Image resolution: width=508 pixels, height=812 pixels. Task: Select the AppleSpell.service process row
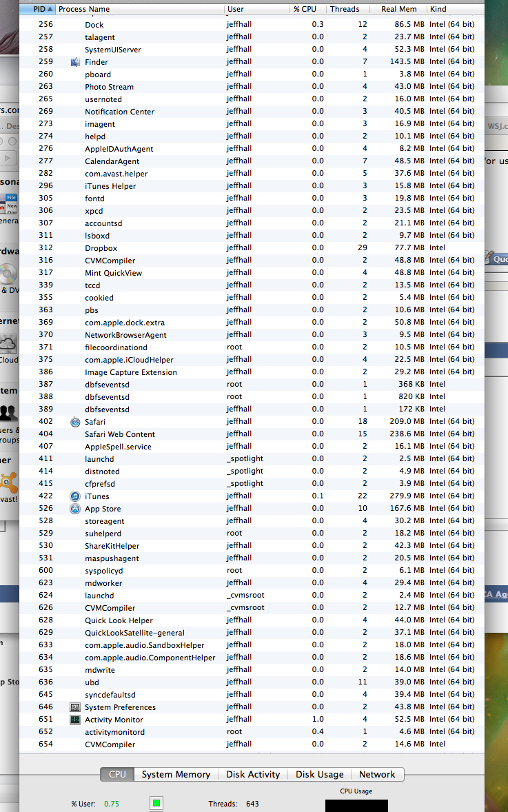point(252,447)
